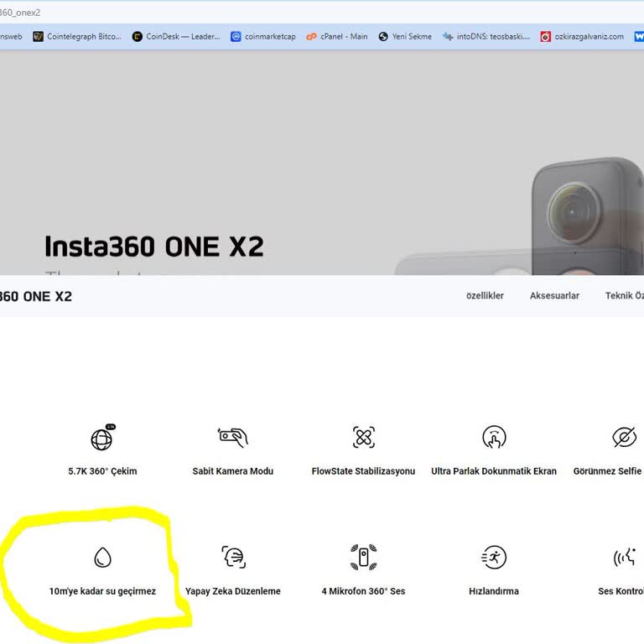Click the FlowState stabilization icon
This screenshot has width=644, height=644.
point(363,437)
